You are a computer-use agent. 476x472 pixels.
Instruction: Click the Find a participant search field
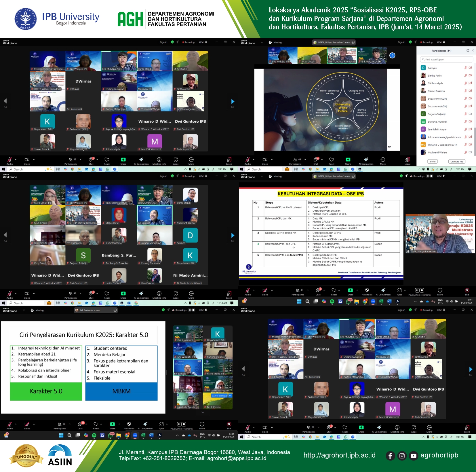[446, 59]
